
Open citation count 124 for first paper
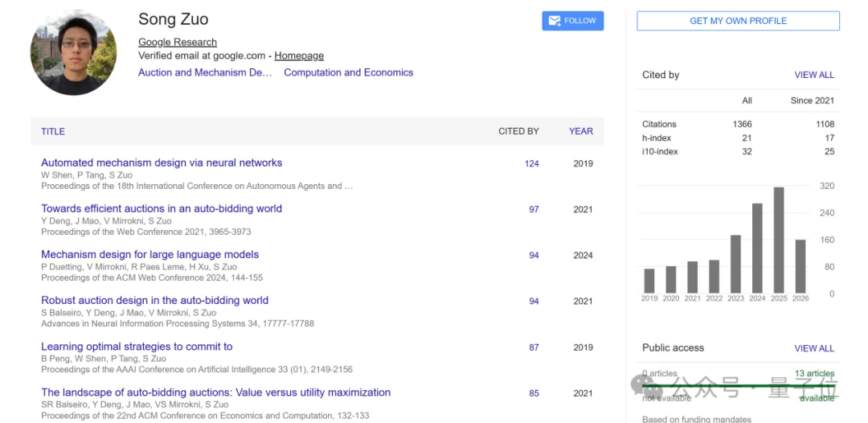point(531,163)
